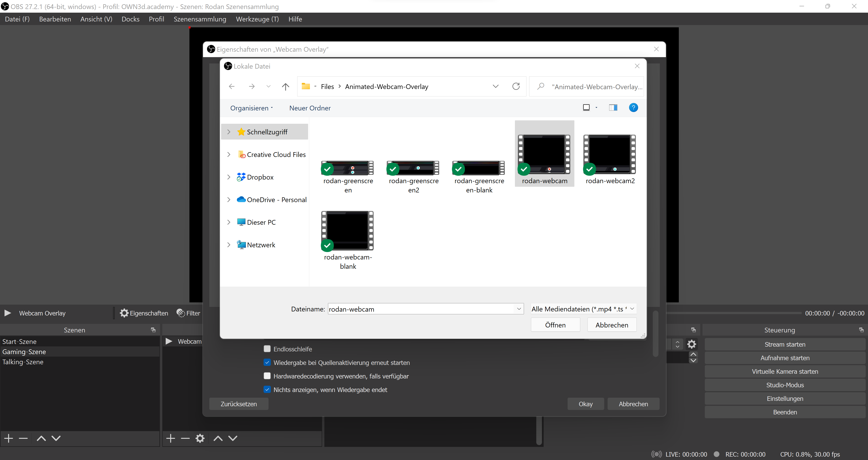This screenshot has width=868, height=460.
Task: Toggle the preview pane icon
Action: [613, 108]
